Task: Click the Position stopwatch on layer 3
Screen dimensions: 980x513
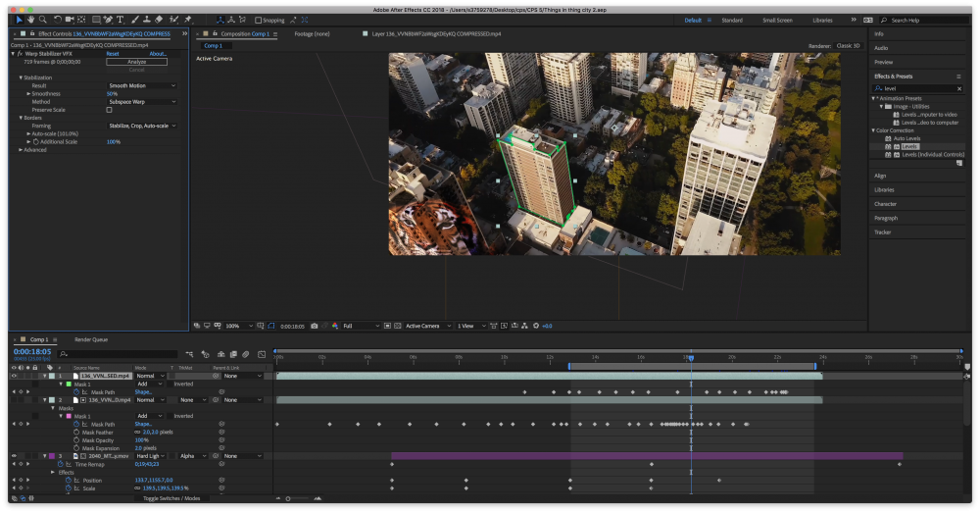Action: (x=67, y=481)
